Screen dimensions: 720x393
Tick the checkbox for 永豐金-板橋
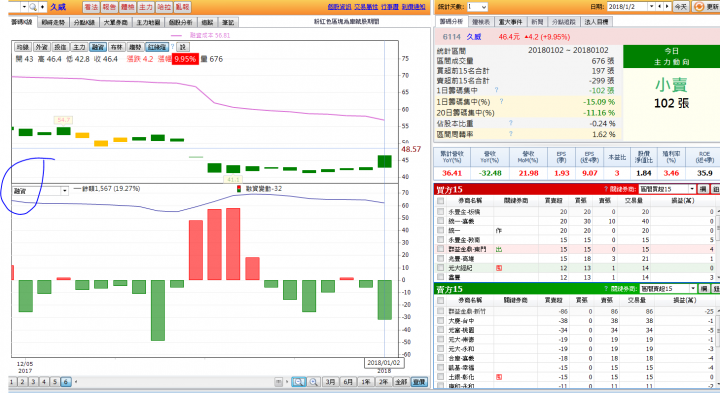tap(441, 212)
